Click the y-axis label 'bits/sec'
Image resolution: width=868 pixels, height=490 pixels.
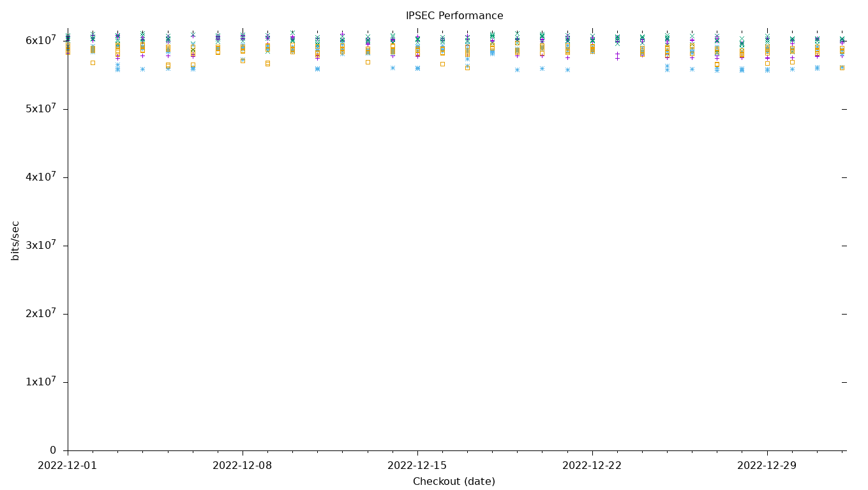point(15,241)
